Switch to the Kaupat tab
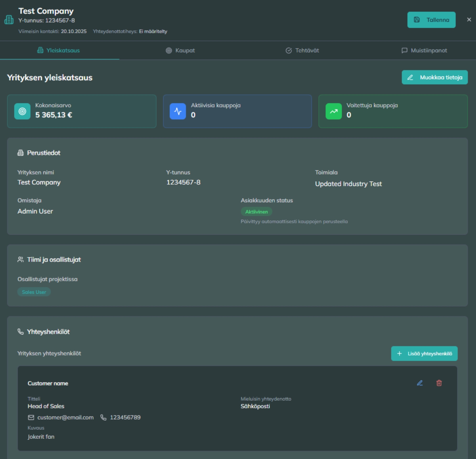Image resolution: width=476 pixels, height=459 pixels. (x=180, y=50)
